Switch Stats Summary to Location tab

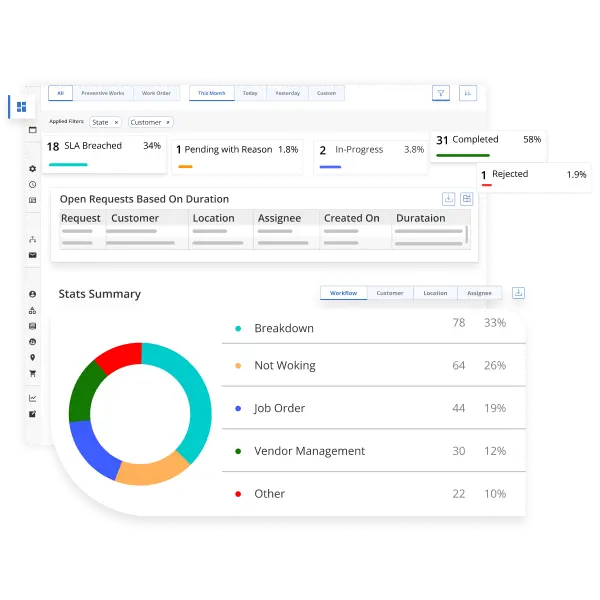pos(435,293)
